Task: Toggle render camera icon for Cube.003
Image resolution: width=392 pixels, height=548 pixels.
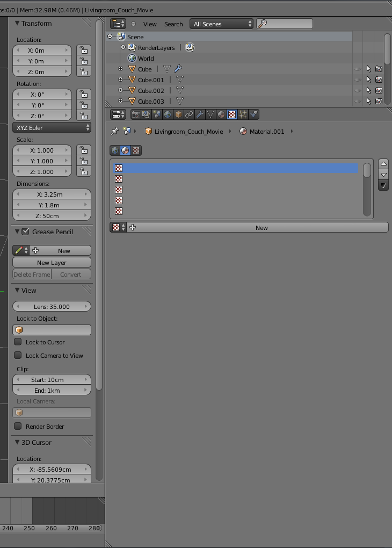Action: (x=379, y=102)
